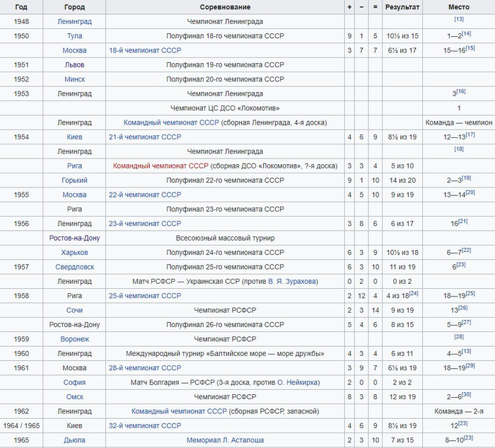Open Командный чемпионат СССР link in 1962 row
Image resolution: width=495 pixels, height=448 pixels.
[179, 411]
